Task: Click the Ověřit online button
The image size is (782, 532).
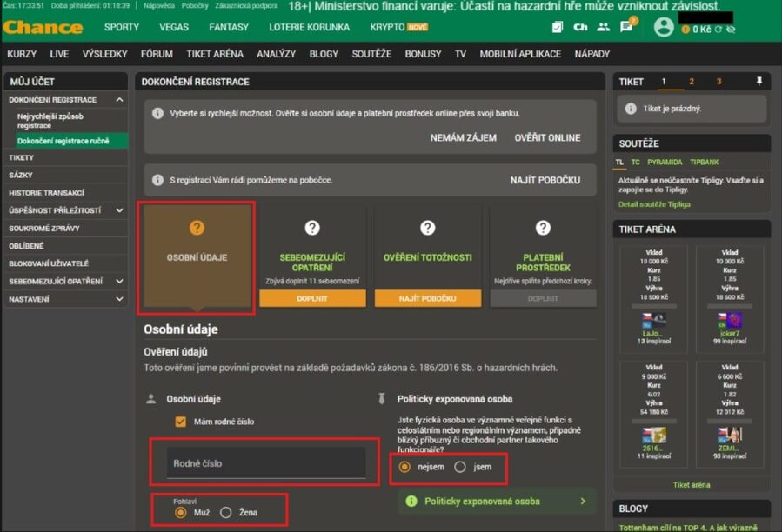Action: (x=548, y=137)
